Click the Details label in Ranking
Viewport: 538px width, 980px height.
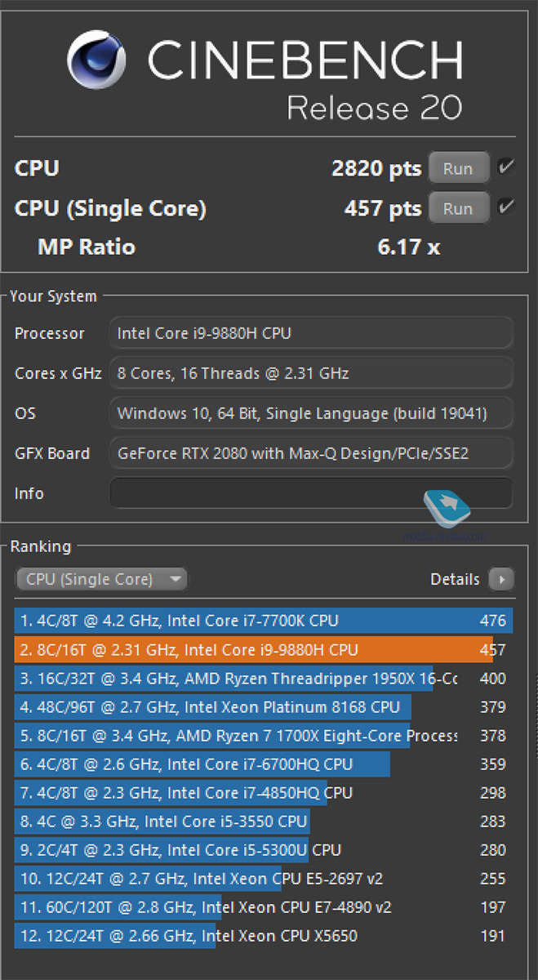coord(455,579)
